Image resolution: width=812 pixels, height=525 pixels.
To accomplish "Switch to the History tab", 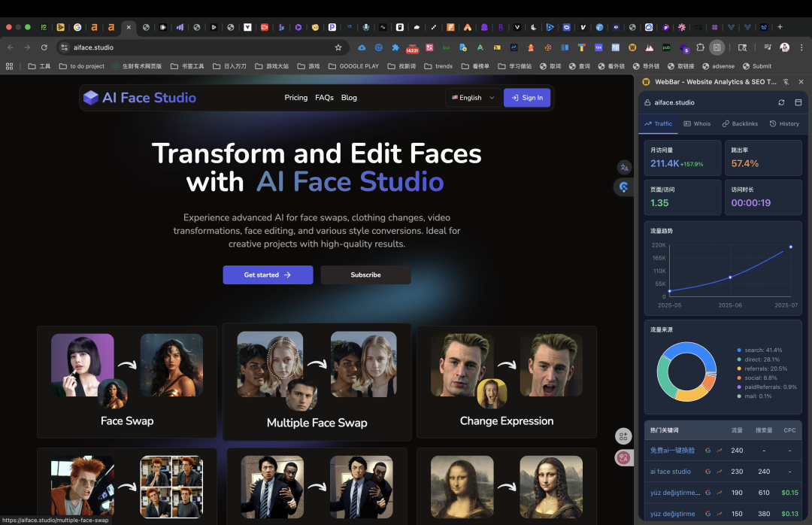I will (784, 124).
